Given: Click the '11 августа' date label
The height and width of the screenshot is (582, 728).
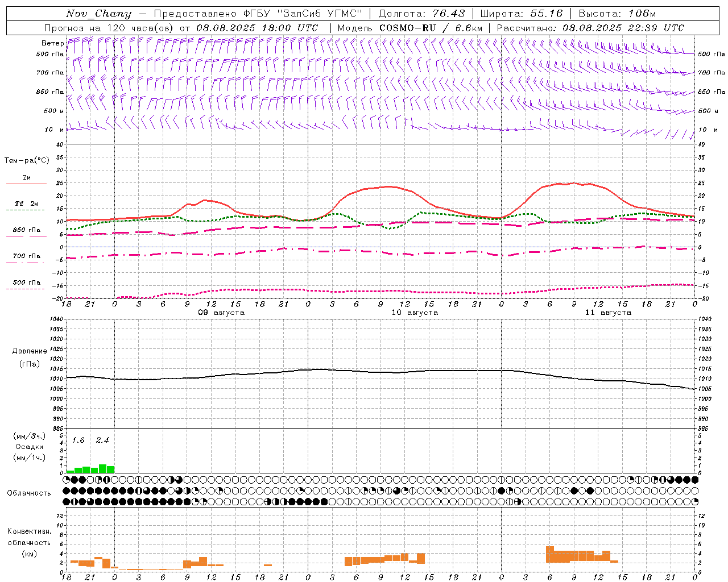Looking at the screenshot, I should tap(608, 313).
